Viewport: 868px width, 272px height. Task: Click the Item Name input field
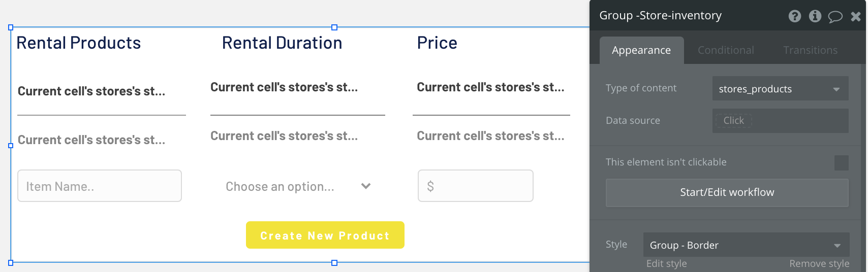click(x=100, y=186)
